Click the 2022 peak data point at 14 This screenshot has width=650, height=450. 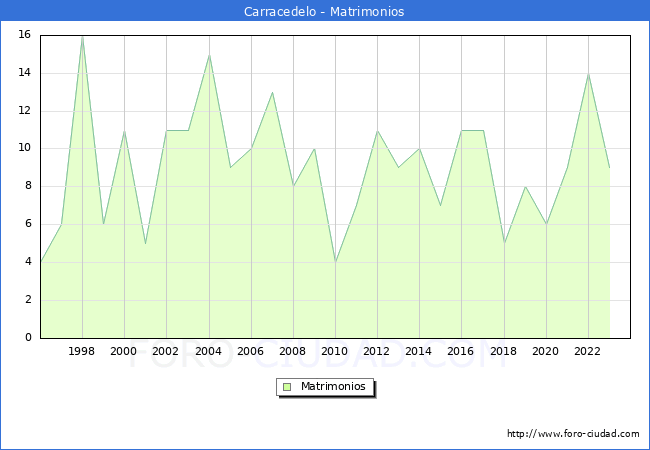[x=588, y=74]
